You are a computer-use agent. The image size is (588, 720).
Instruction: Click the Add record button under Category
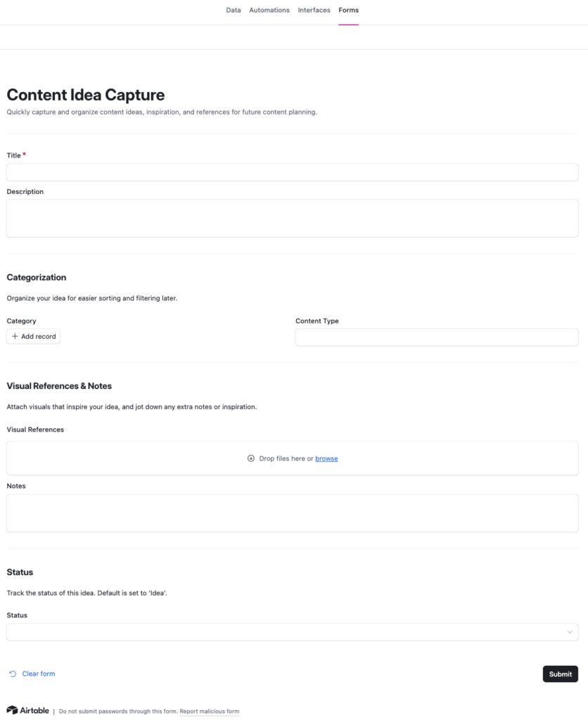pos(34,337)
